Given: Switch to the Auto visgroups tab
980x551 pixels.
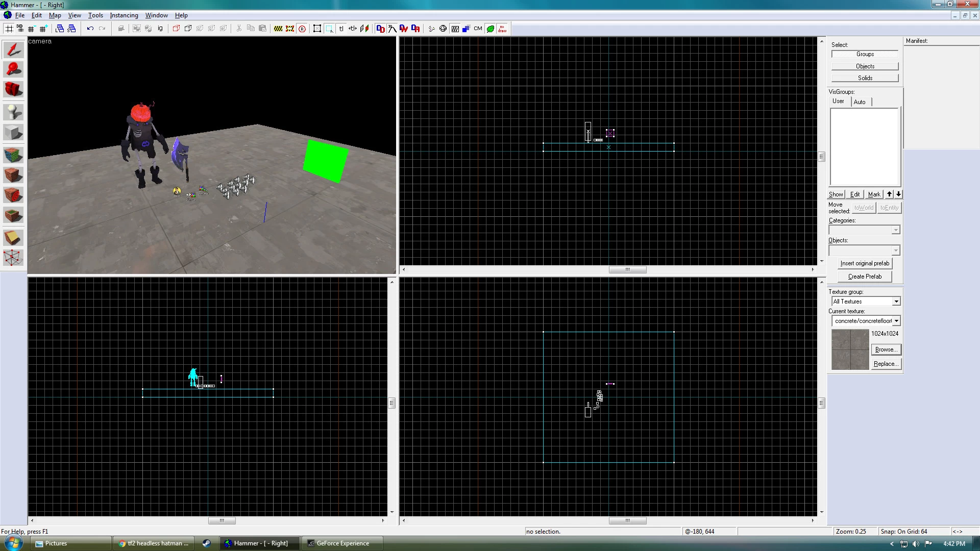Looking at the screenshot, I should coord(860,102).
